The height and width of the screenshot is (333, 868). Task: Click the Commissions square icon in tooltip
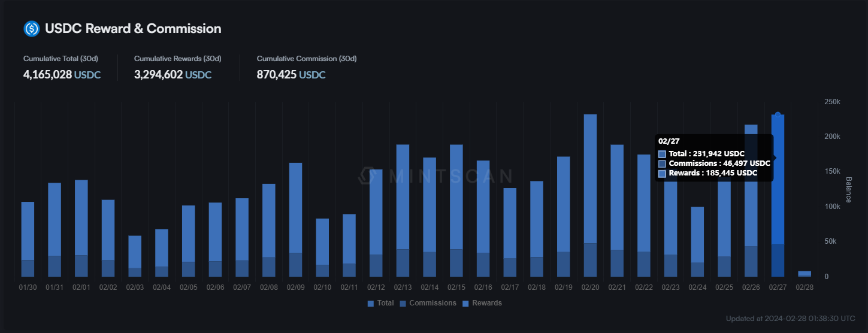coord(662,164)
